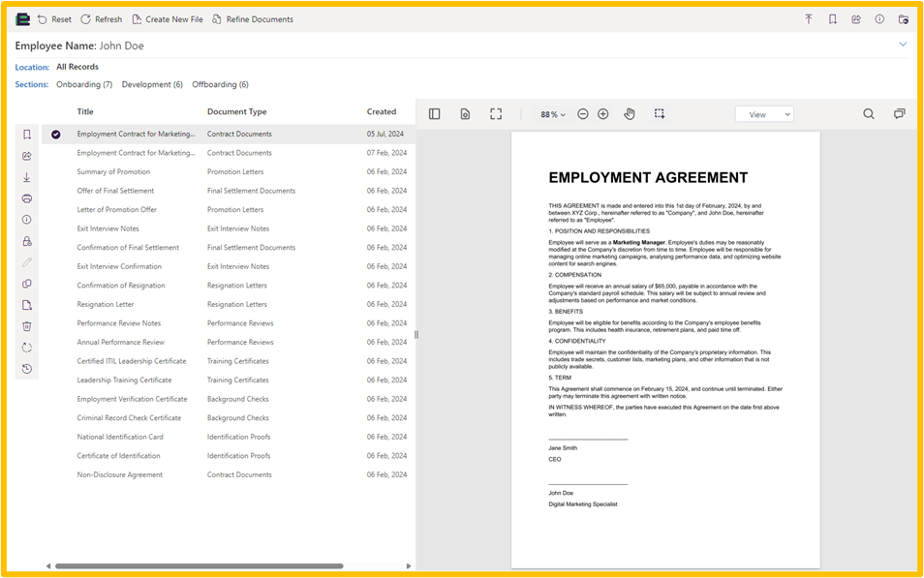Click the delete trash icon in the sidebar
The image size is (924, 578).
tap(27, 326)
